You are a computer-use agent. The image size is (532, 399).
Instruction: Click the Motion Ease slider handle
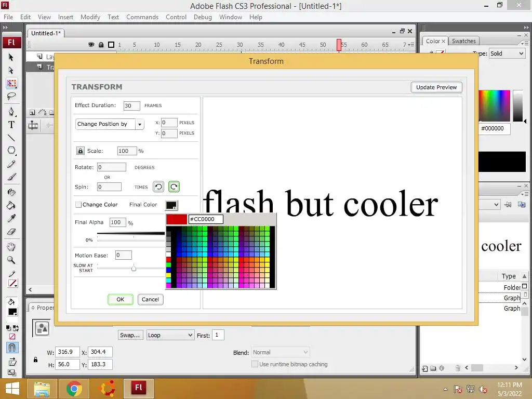(x=134, y=268)
